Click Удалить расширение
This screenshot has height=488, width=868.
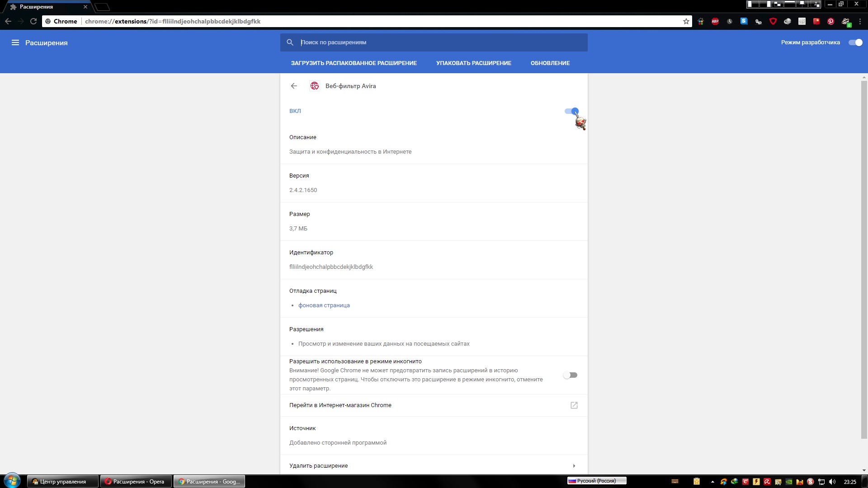[x=434, y=466]
